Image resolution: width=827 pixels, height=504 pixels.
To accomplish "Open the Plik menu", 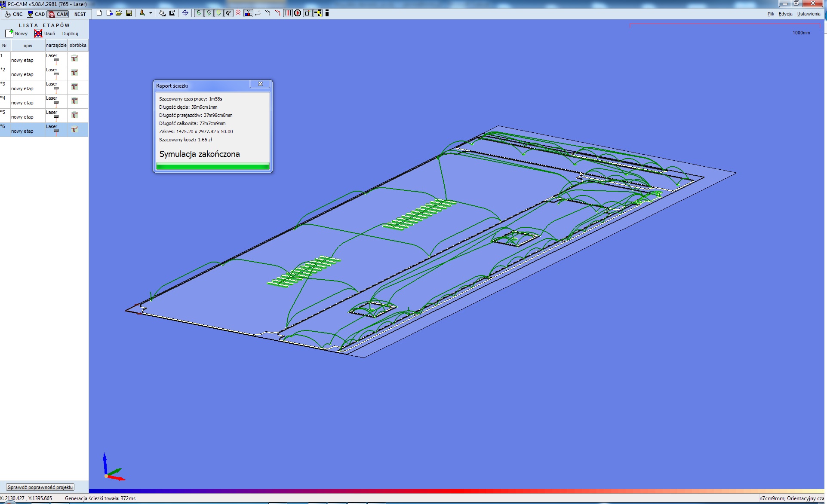I will pyautogui.click(x=771, y=14).
